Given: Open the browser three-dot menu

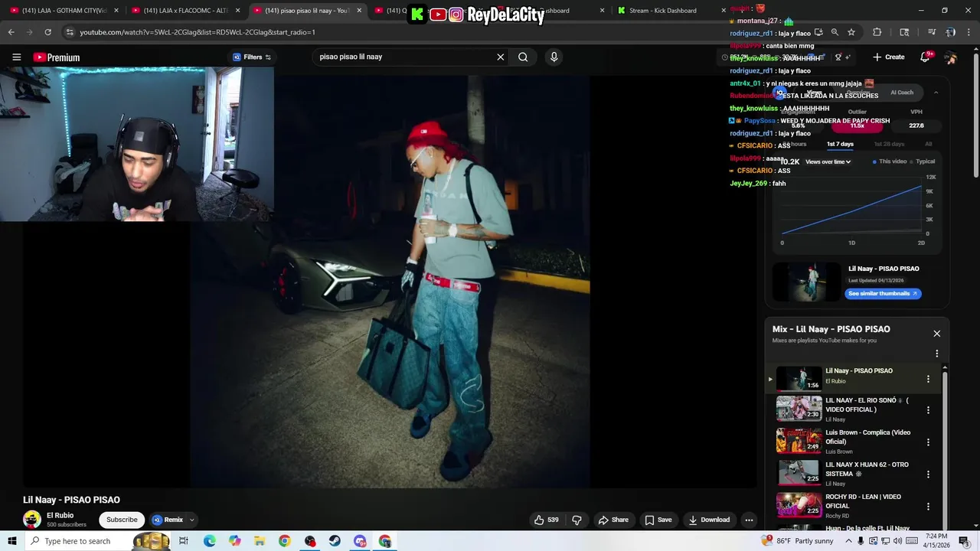Looking at the screenshot, I should [x=969, y=32].
